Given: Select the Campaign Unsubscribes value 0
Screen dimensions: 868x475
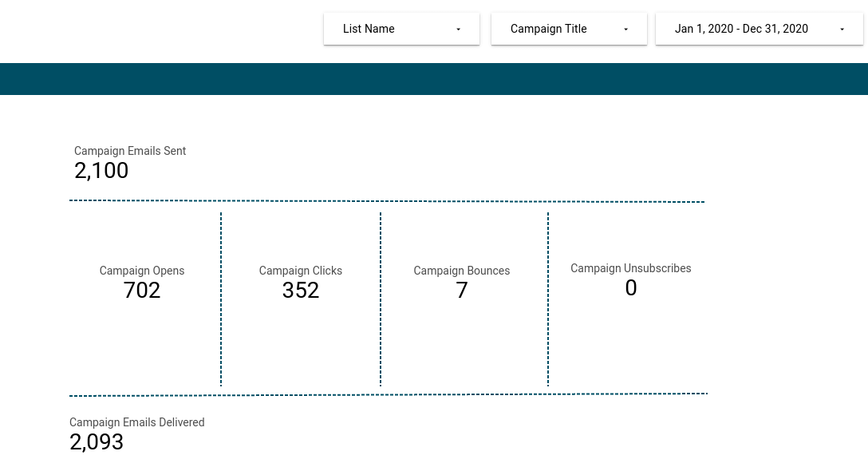Looking at the screenshot, I should pyautogui.click(x=631, y=287).
